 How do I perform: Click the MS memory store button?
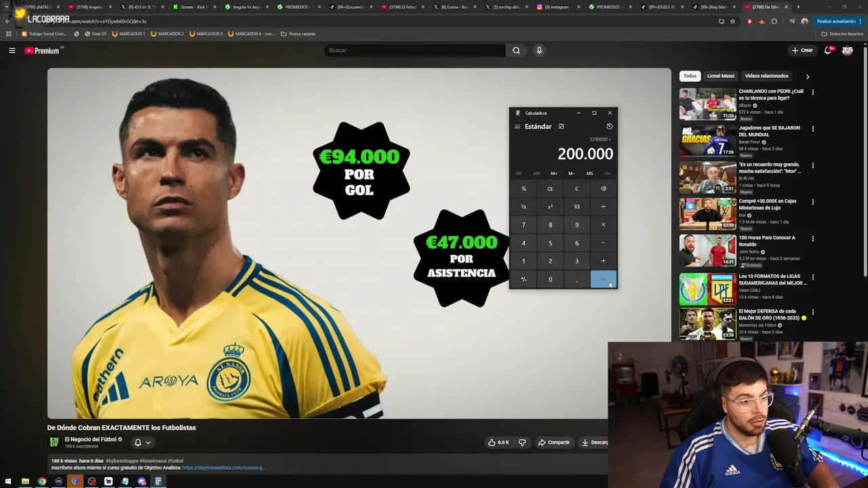tap(589, 174)
